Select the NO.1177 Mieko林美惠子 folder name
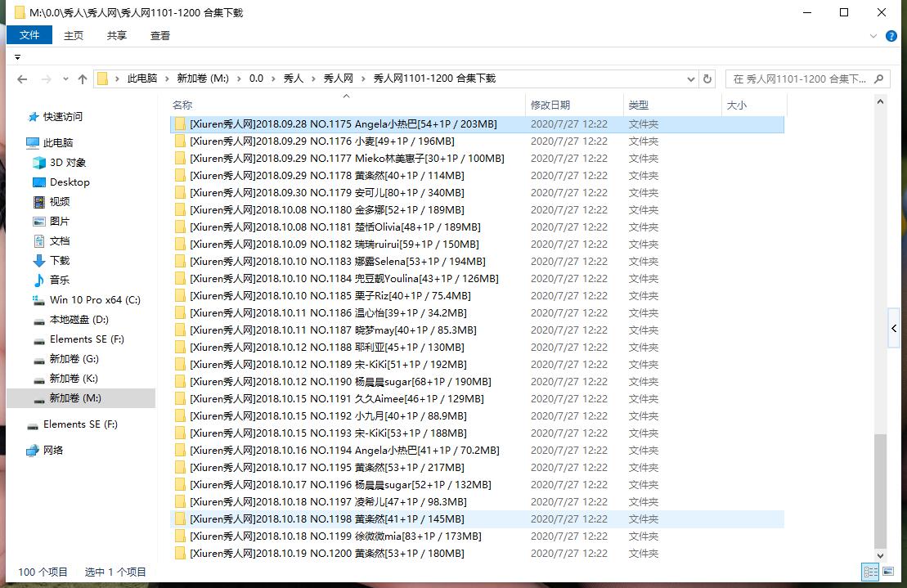The image size is (907, 588). click(347, 159)
